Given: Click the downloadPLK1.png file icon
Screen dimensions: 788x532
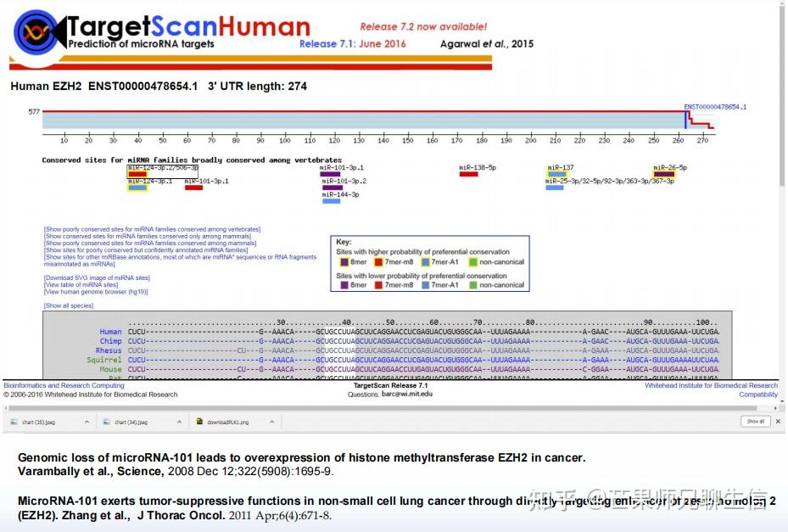Looking at the screenshot, I should pos(200,421).
